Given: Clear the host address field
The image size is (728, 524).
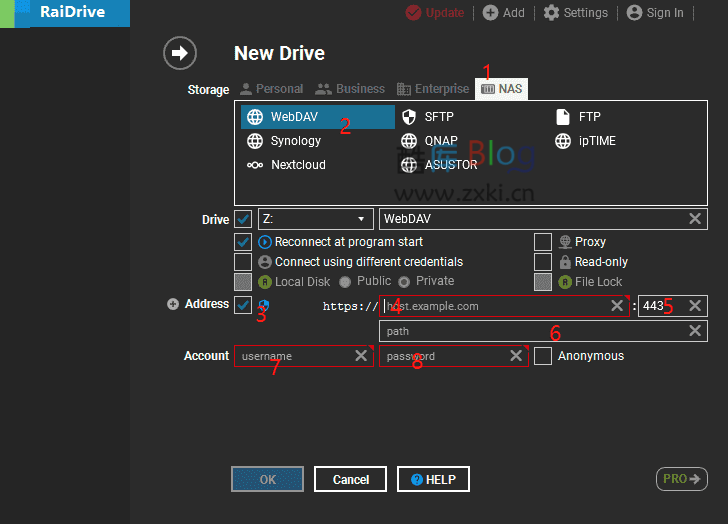Looking at the screenshot, I should [x=617, y=305].
